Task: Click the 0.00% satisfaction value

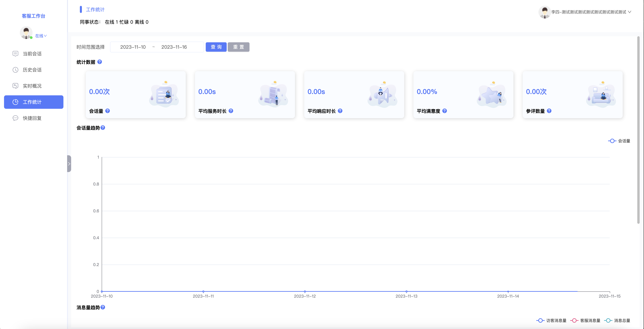Action: point(427,92)
